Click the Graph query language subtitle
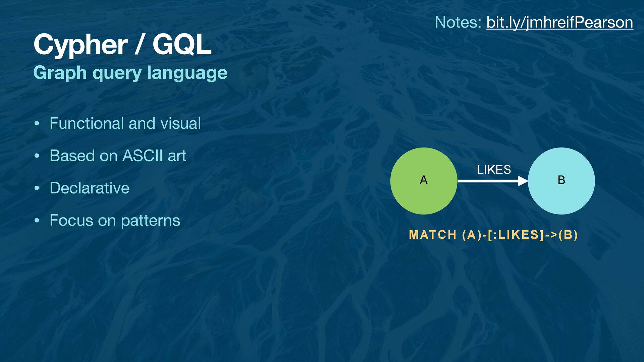 click(x=130, y=73)
